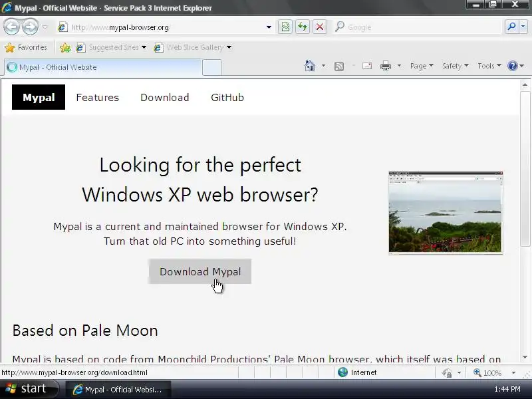Click the Read Mail icon
Viewport: 532px width, 399px height.
tap(367, 66)
